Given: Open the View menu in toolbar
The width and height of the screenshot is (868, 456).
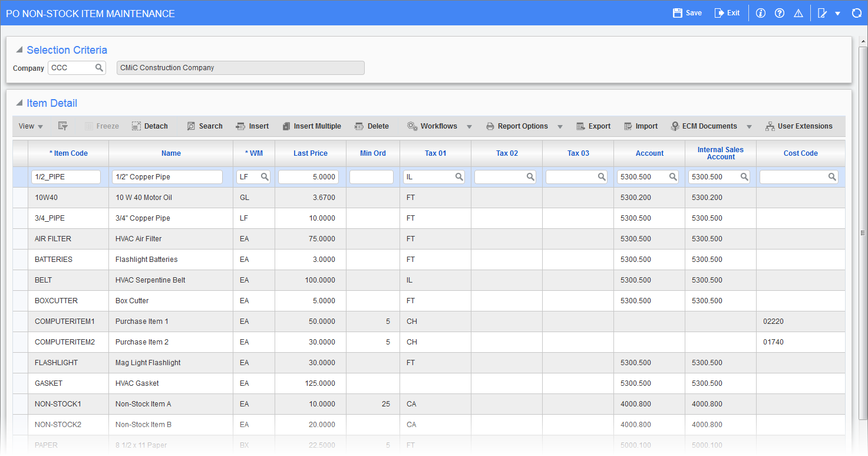Looking at the screenshot, I should pos(31,126).
